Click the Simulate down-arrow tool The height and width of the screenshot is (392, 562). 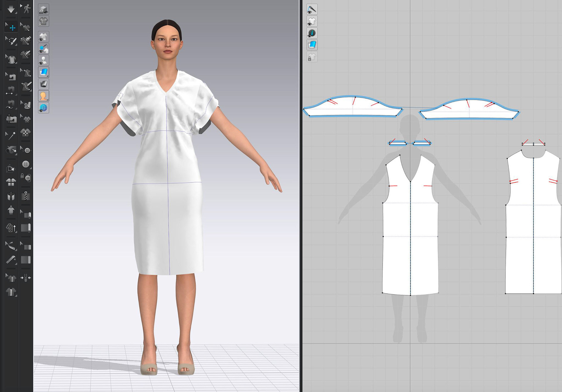pyautogui.click(x=11, y=9)
